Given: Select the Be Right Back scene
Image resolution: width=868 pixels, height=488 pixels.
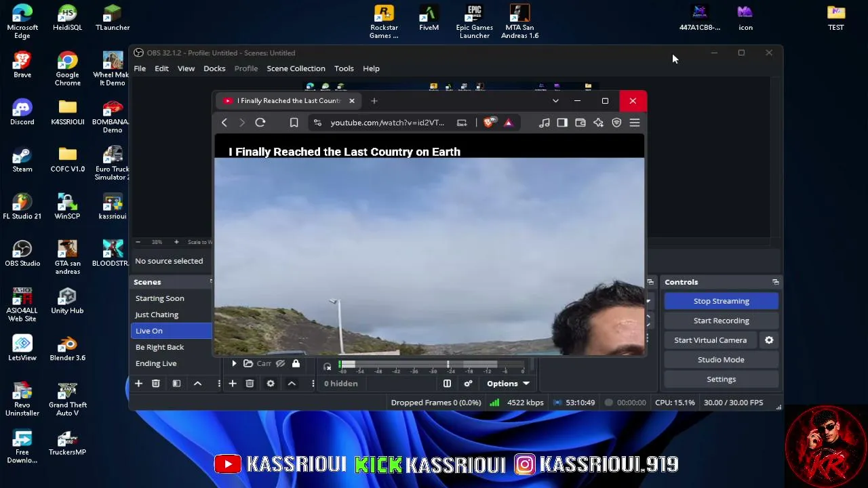Looking at the screenshot, I should tap(172, 347).
